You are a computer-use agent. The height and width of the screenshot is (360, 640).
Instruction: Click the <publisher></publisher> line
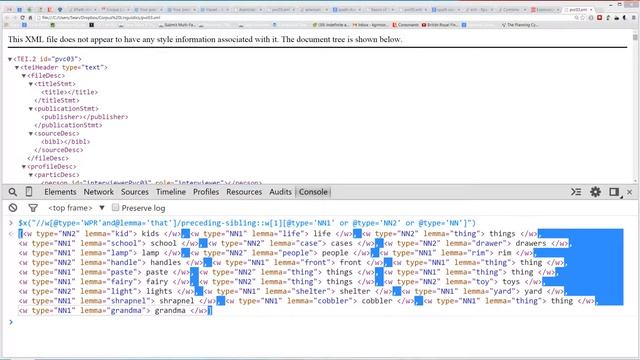click(x=84, y=117)
